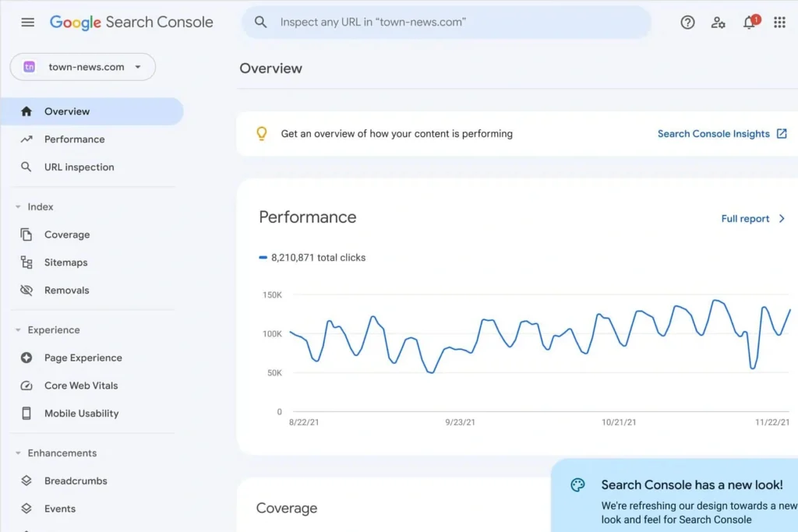Click the Sitemaps tree icon

click(x=26, y=262)
